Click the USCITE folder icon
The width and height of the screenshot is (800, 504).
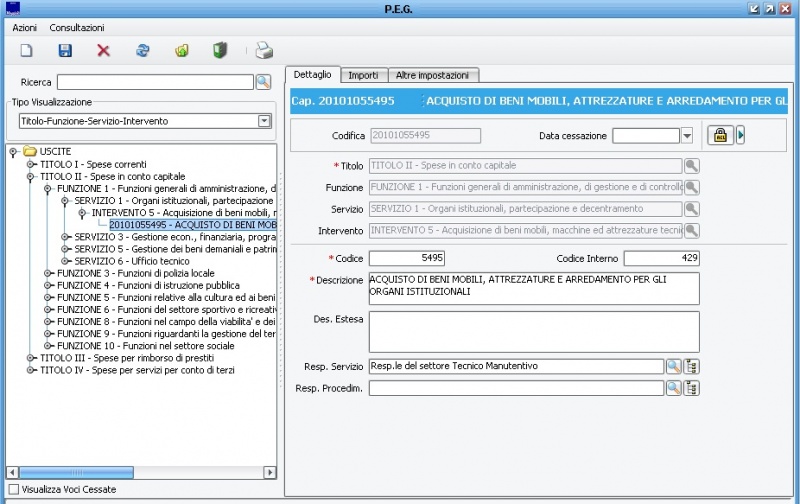30,152
